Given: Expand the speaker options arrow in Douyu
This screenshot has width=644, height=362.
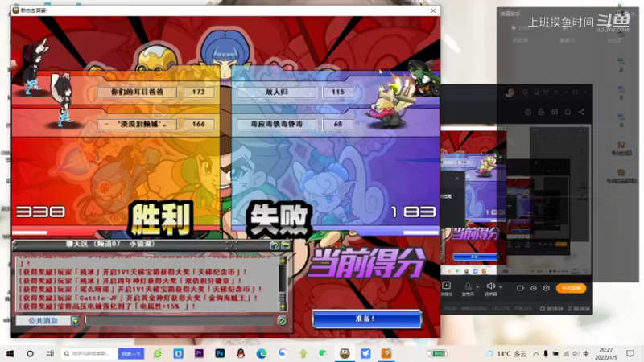Looking at the screenshot, I should pos(500,287).
